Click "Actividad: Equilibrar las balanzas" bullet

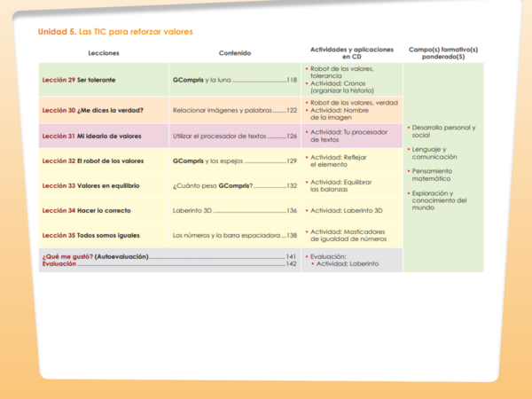tap(339, 185)
